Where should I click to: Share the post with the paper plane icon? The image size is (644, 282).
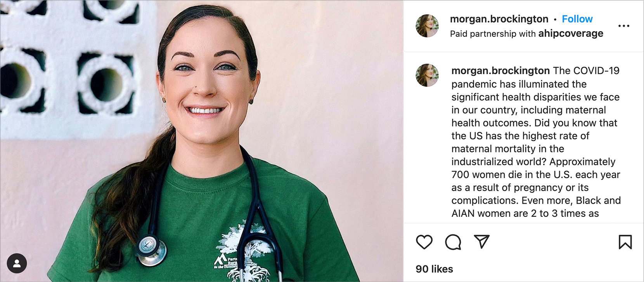481,242
